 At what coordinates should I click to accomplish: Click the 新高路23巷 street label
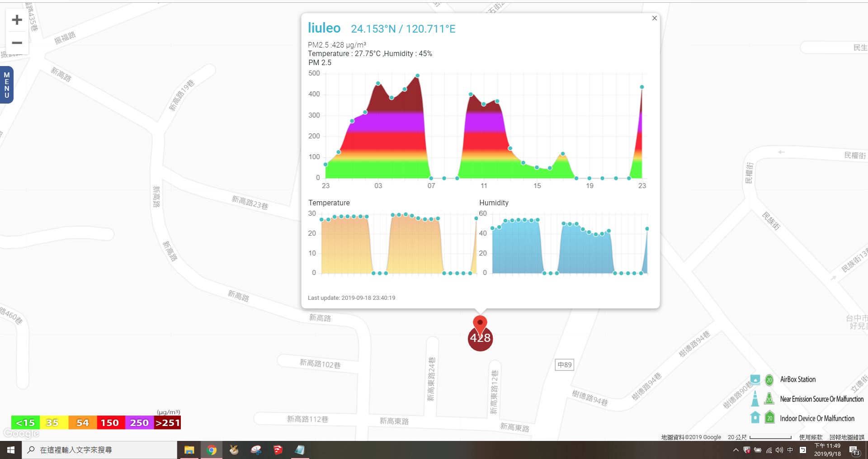click(250, 203)
